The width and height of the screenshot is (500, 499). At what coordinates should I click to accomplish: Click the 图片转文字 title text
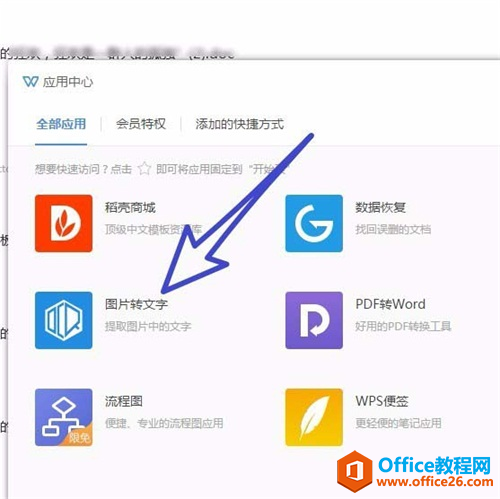pos(136,304)
